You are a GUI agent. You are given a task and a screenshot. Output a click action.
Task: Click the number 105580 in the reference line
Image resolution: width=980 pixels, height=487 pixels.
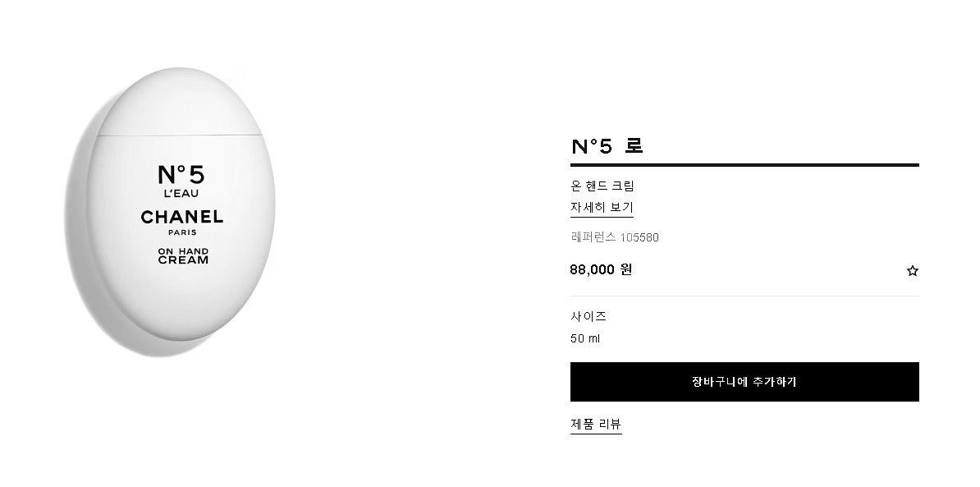point(639,238)
